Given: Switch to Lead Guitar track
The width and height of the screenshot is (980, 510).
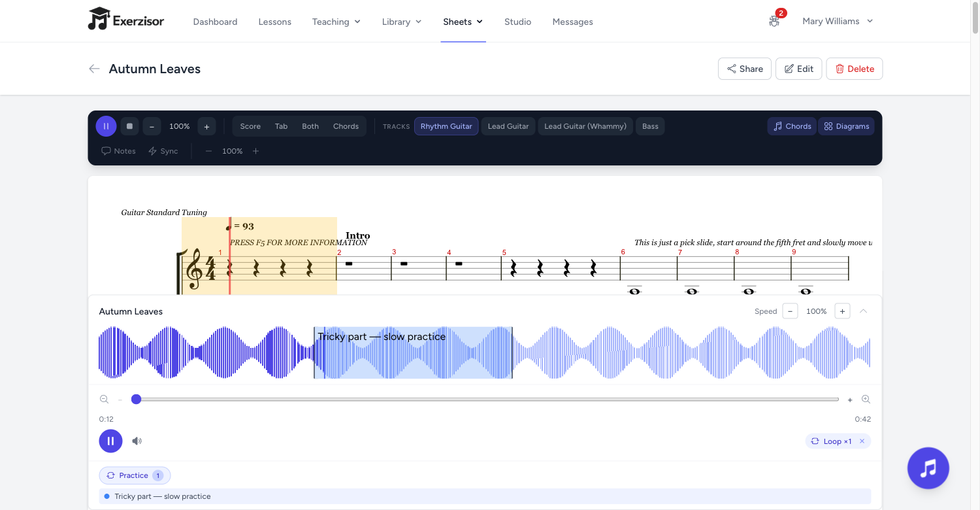Looking at the screenshot, I should coord(508,126).
